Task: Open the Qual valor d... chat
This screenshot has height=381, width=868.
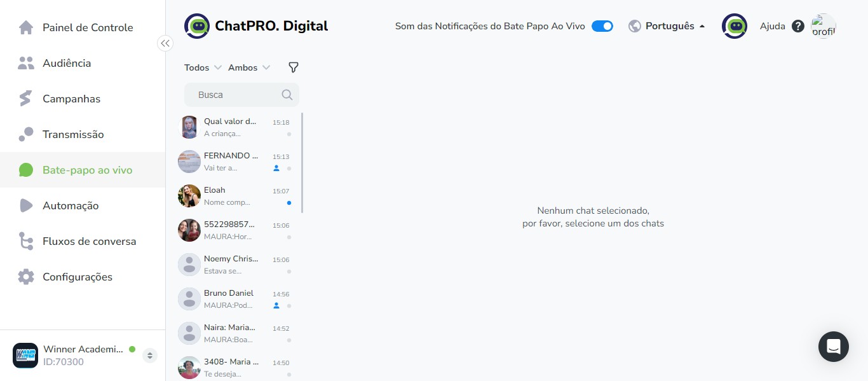Action: point(234,127)
